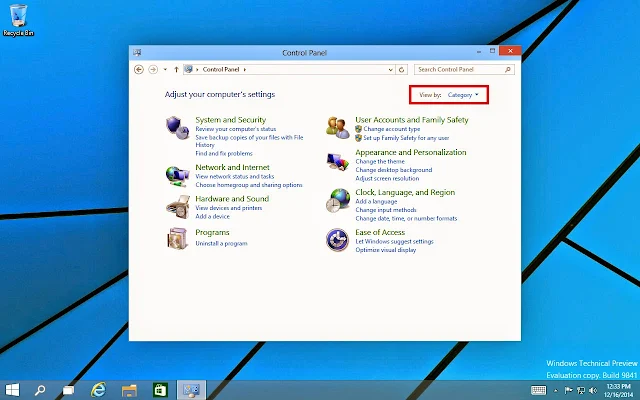The image size is (640, 400).
Task: Click the search magnifier in Search Control Panel
Action: [x=507, y=69]
